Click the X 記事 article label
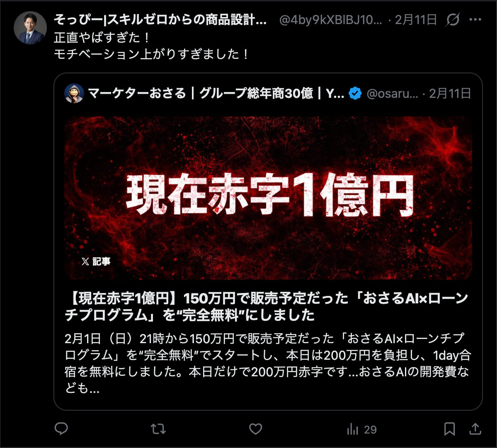497x448 pixels. point(96,262)
